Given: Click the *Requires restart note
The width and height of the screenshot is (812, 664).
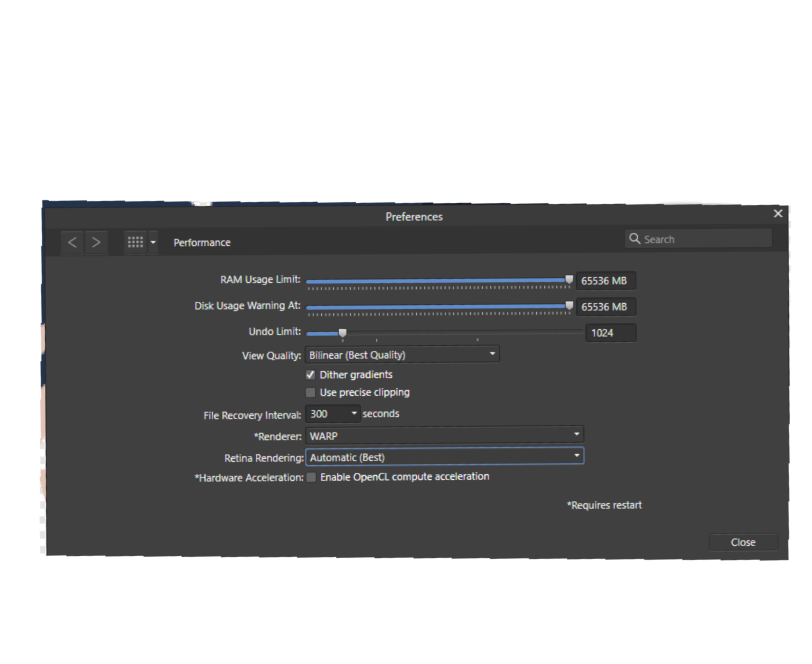Looking at the screenshot, I should click(x=604, y=505).
